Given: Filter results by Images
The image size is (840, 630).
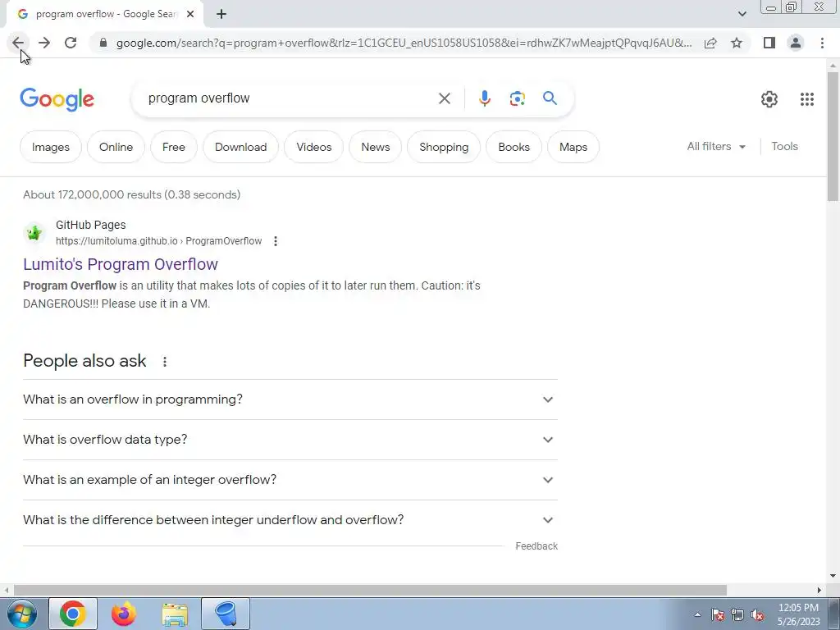Looking at the screenshot, I should pyautogui.click(x=50, y=147).
